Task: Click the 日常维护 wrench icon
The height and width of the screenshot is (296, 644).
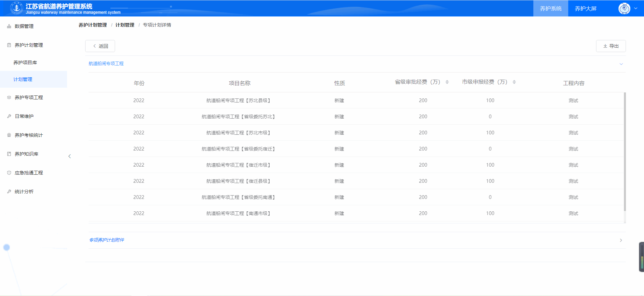Action: (x=9, y=116)
